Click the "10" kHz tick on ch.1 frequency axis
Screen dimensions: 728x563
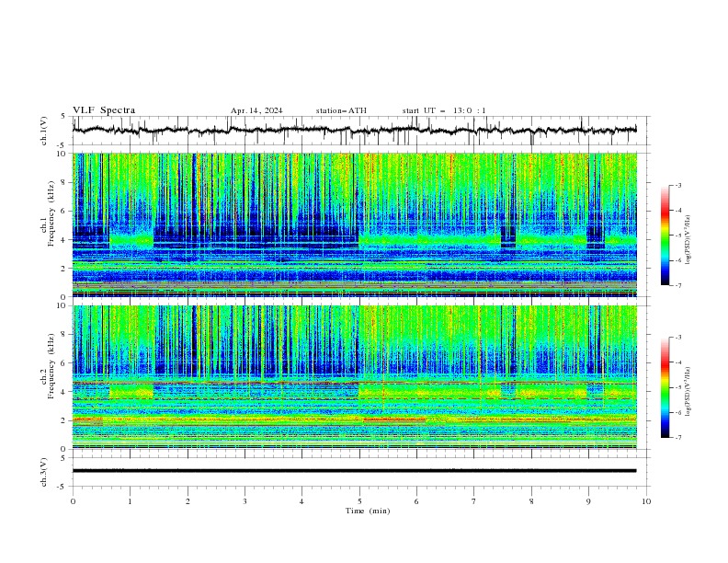click(63, 154)
